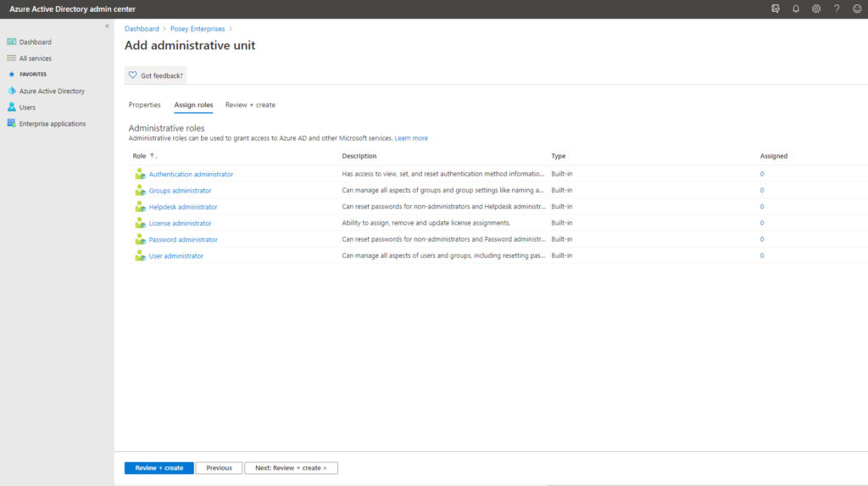Switch to the Review + create tab
This screenshot has width=868, height=486.
tap(250, 104)
